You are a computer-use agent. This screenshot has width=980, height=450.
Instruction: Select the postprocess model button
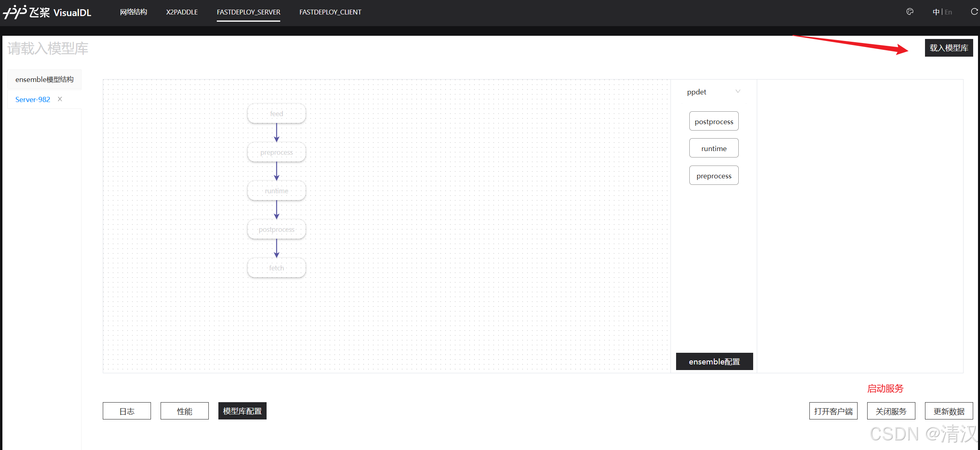coord(714,121)
